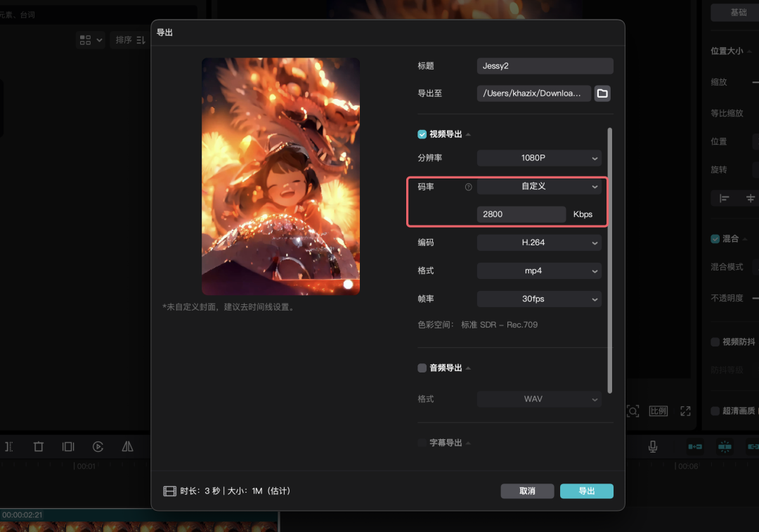Click the export dialog vertical scrollbar
Viewport: 759px width, 532px height.
tap(609, 261)
